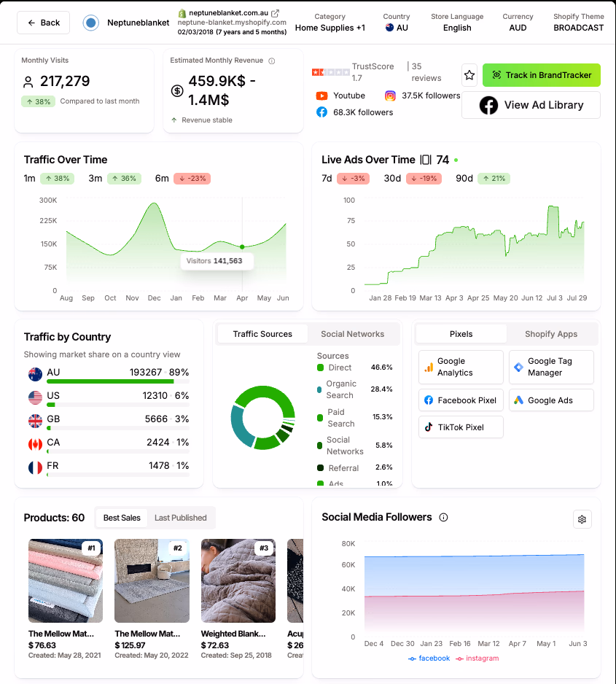Open the Youtube channel icon
The width and height of the screenshot is (616, 684).
pos(321,96)
